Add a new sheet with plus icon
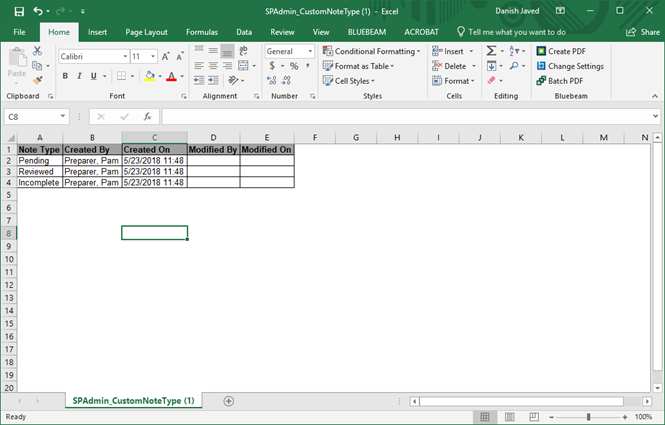This screenshot has width=665, height=425. (x=228, y=401)
